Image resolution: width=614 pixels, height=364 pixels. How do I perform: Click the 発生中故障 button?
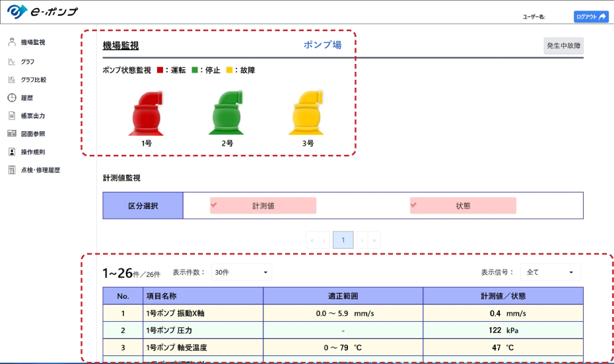[x=563, y=45]
